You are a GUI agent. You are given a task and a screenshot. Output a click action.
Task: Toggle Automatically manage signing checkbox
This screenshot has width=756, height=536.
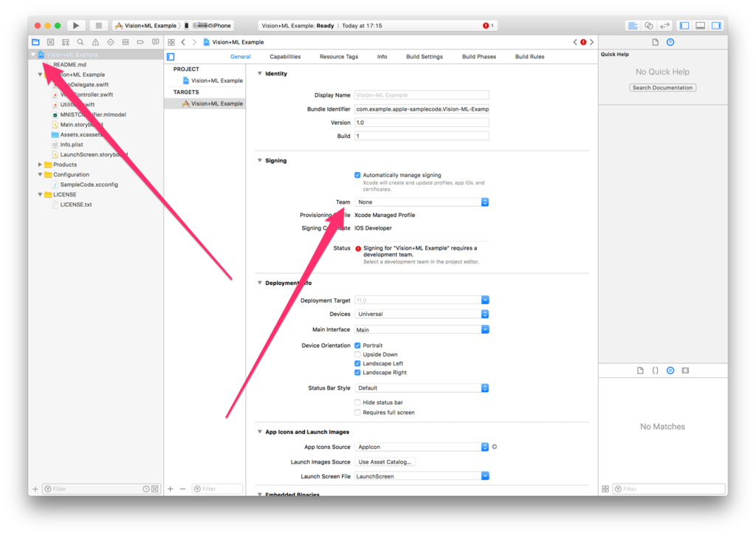pos(357,175)
